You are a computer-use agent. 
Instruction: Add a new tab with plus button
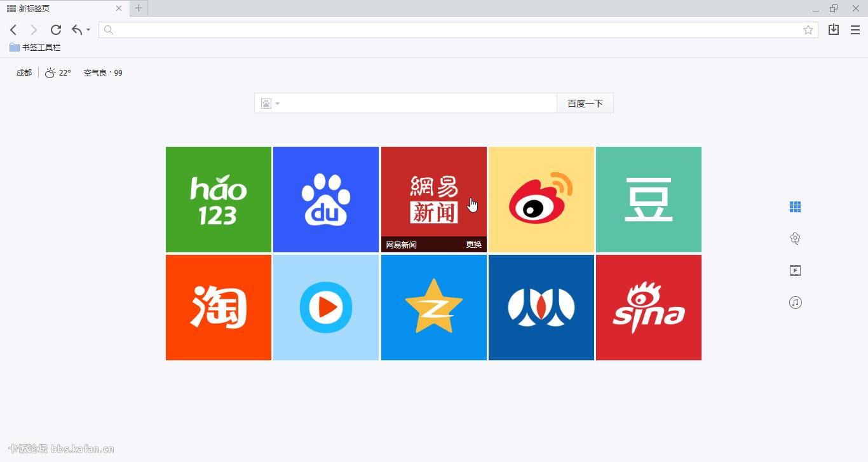(x=139, y=8)
